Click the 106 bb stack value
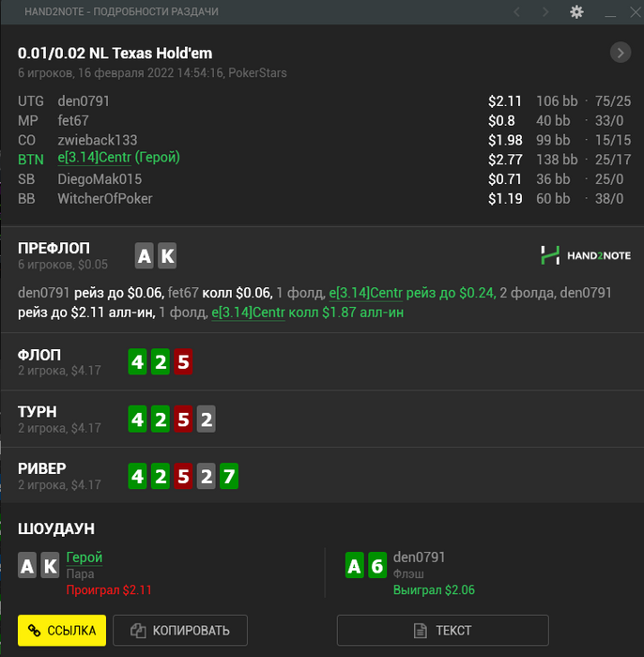This screenshot has height=657, width=644. [557, 101]
